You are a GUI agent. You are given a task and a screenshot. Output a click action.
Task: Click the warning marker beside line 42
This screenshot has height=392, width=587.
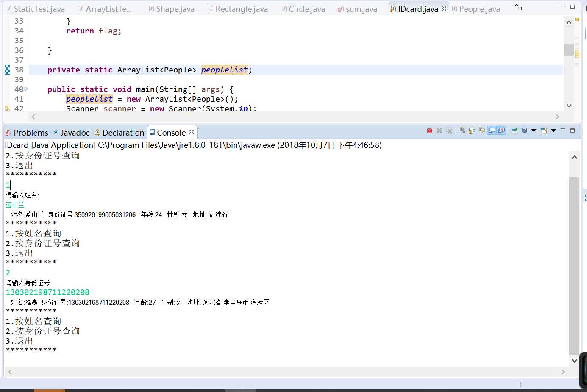pyautogui.click(x=7, y=108)
